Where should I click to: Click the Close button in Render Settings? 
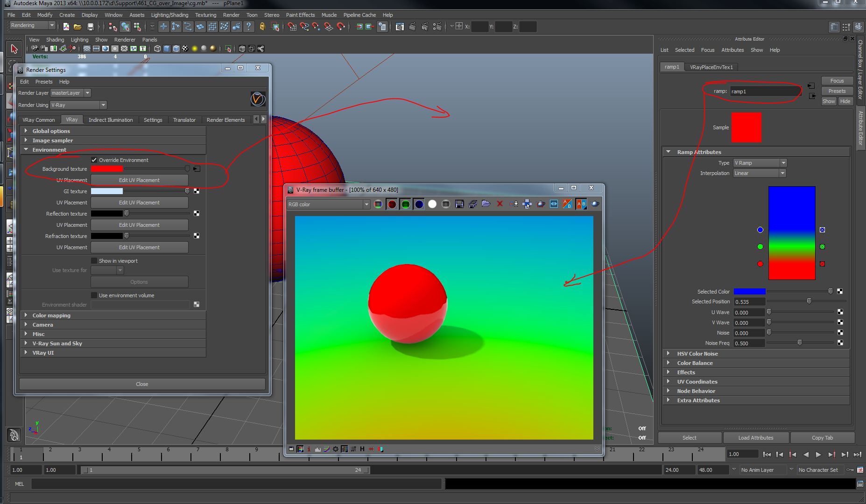click(x=142, y=384)
